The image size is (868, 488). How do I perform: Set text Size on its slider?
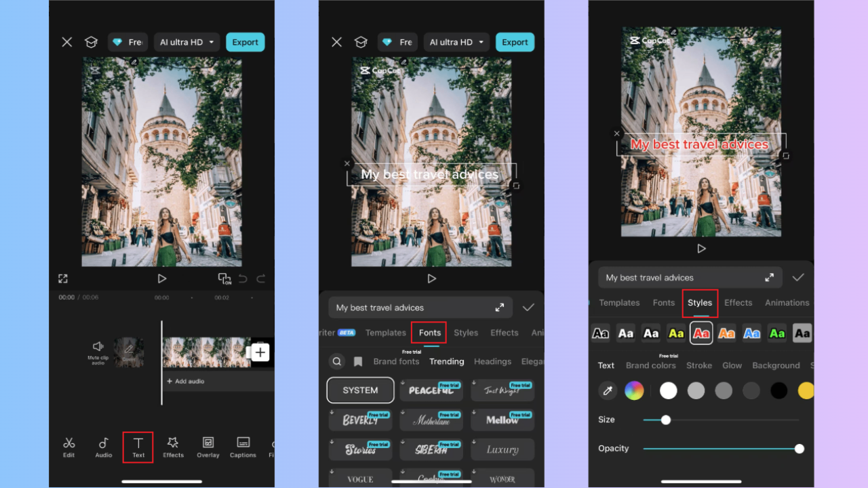722,420
